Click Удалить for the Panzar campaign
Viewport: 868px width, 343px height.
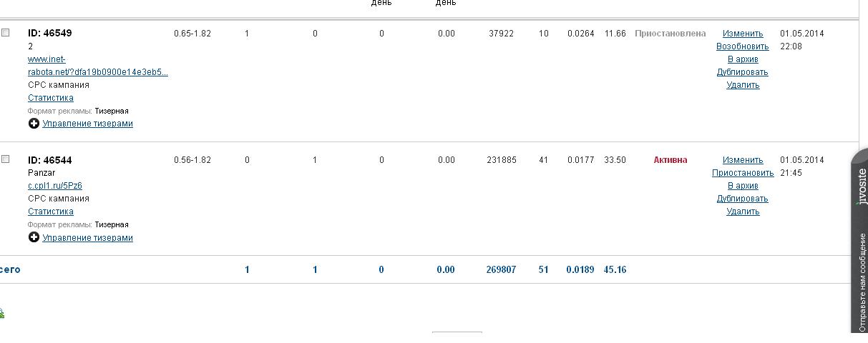743,212
